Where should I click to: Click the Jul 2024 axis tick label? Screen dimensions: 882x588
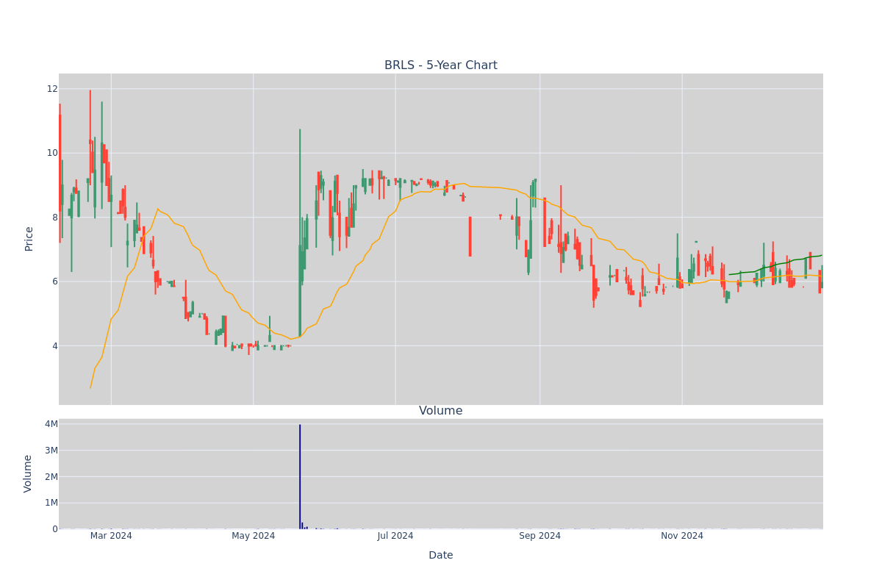[x=395, y=536]
